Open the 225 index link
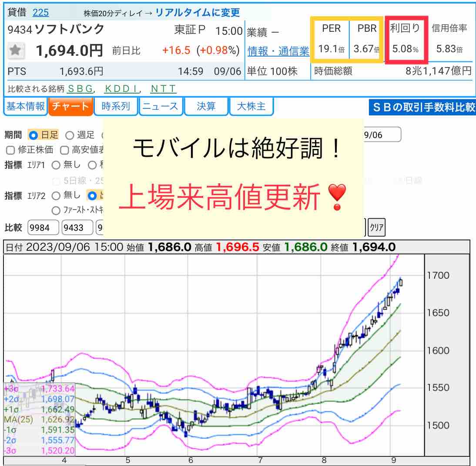The width and height of the screenshot is (476, 466). [x=40, y=13]
